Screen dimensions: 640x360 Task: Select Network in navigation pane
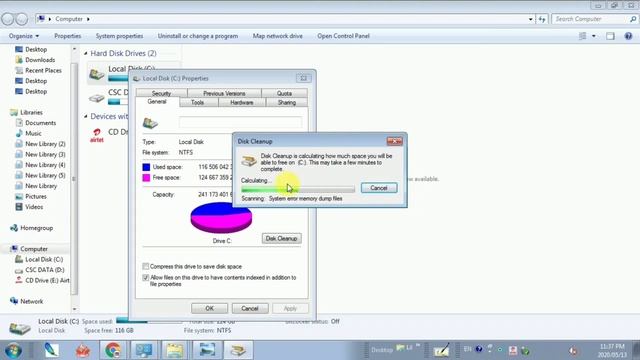31,301
